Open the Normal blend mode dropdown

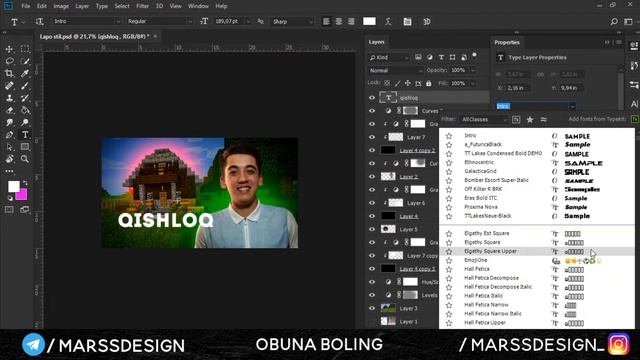(395, 71)
